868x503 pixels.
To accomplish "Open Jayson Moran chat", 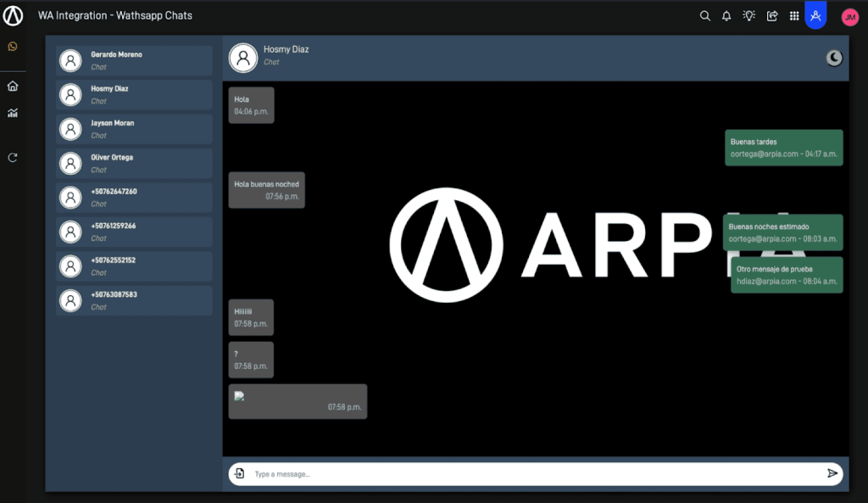I will coord(134,129).
